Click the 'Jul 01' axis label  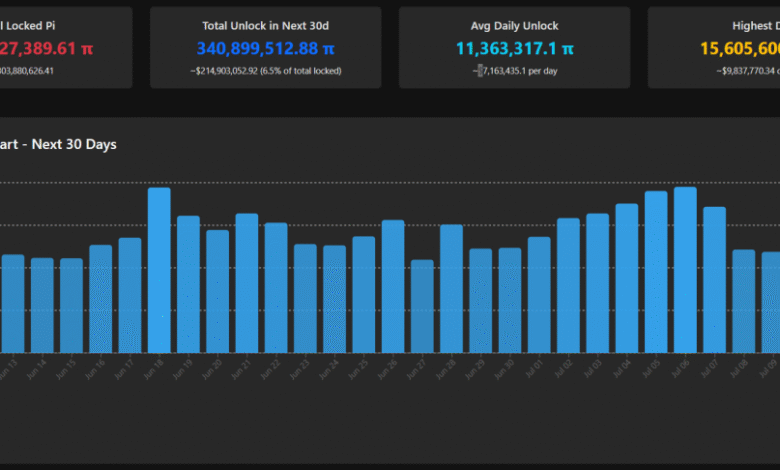click(533, 370)
